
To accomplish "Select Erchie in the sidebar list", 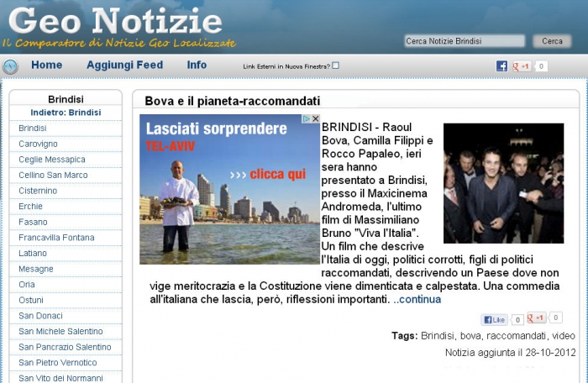I will (x=30, y=207).
